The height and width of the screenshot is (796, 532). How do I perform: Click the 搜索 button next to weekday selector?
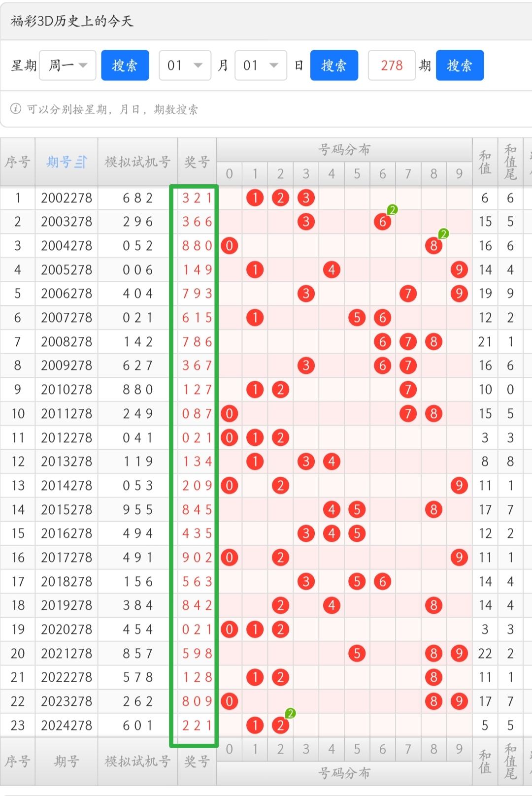[125, 65]
